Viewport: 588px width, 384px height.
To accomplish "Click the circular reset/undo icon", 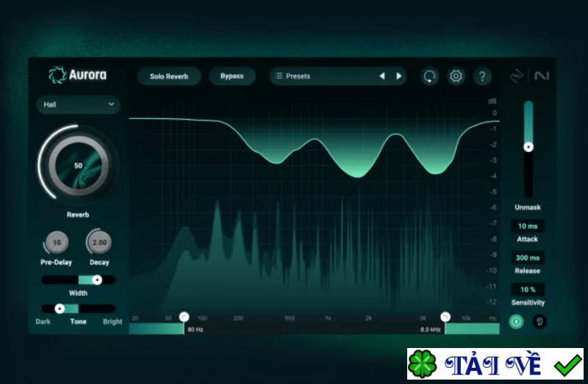I will (429, 76).
